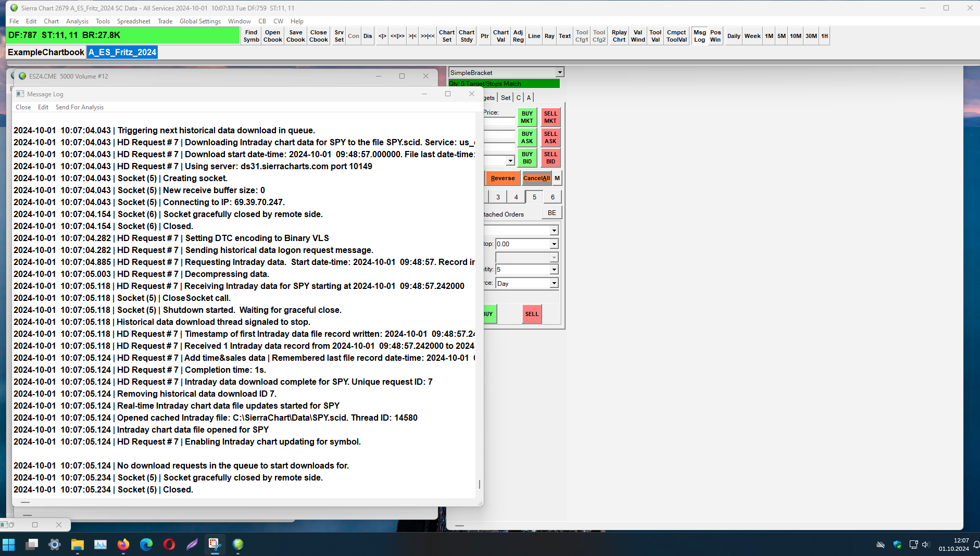Switch chart to Daily timeframe
The height and width of the screenshot is (556, 980).
click(x=734, y=36)
